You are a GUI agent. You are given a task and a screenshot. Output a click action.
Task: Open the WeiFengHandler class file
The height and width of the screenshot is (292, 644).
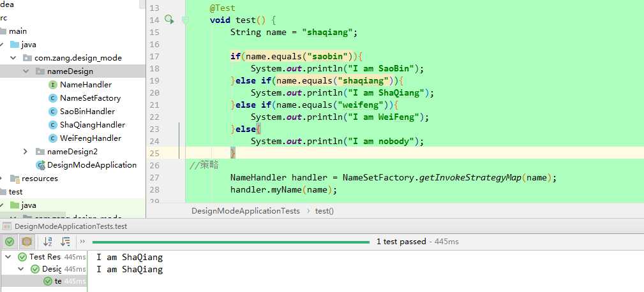91,138
